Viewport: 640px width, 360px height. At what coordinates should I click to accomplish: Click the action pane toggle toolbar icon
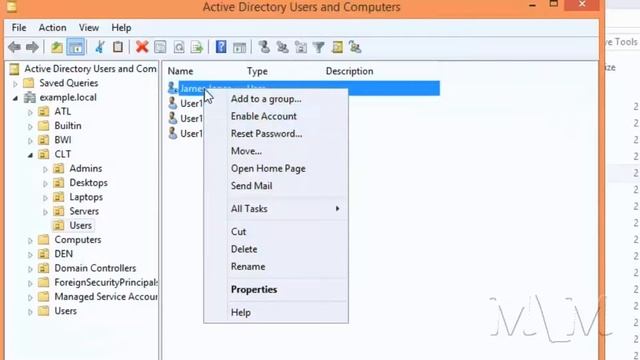tap(239, 47)
